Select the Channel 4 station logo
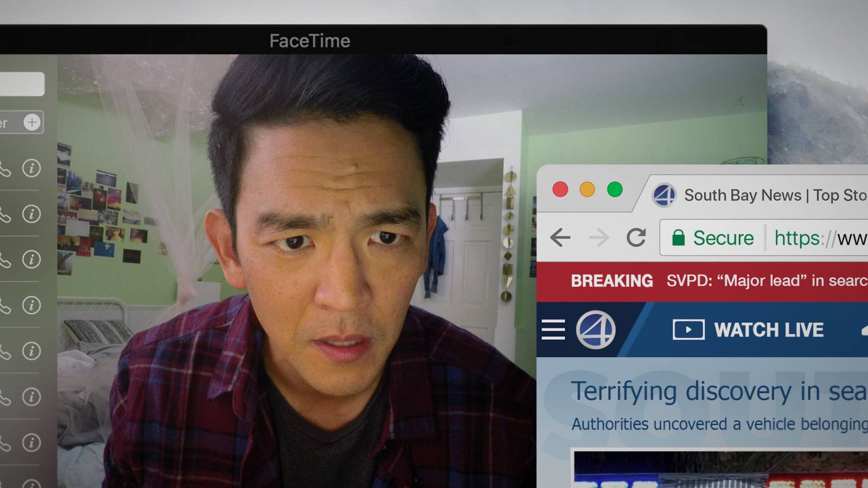Screen dimensions: 868x488 tap(597, 330)
